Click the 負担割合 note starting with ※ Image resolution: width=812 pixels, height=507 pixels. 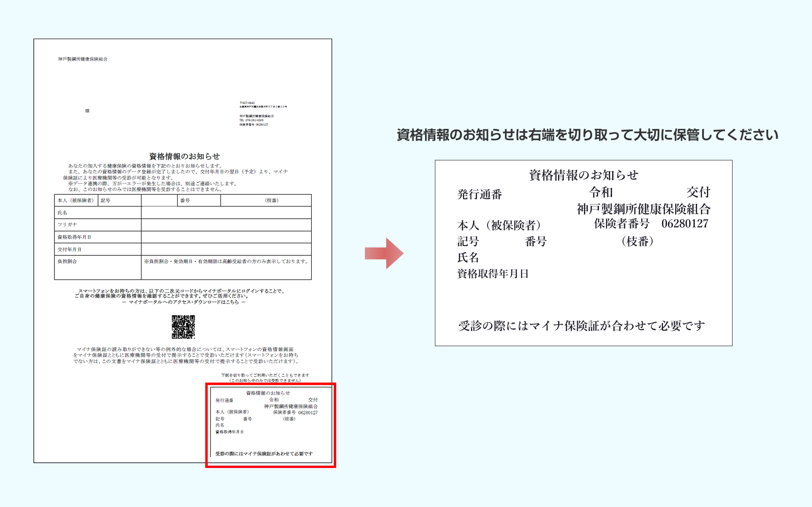pos(226,261)
